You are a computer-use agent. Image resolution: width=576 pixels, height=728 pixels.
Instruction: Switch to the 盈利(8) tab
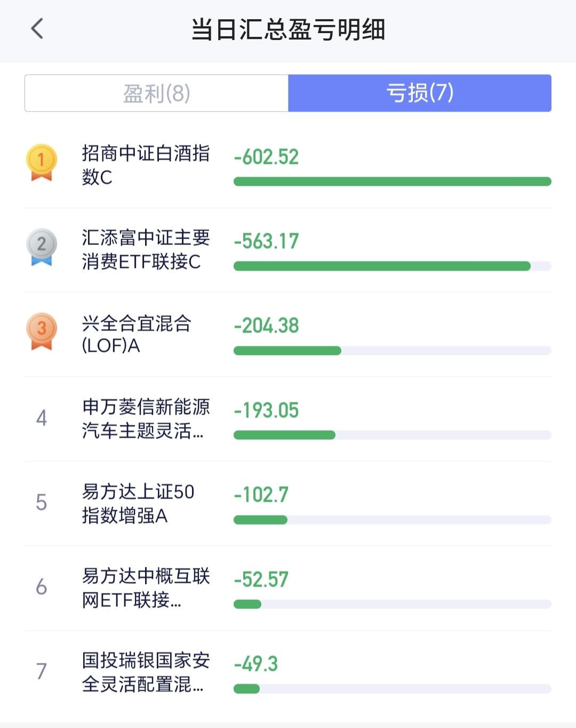(x=156, y=93)
